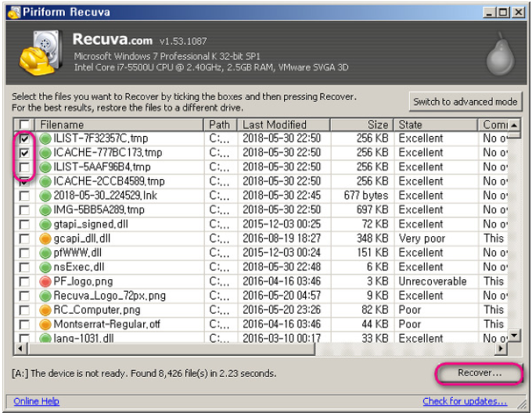The width and height of the screenshot is (532, 416).
Task: Click the orange status dot for RC_Computer.png
Action: pyautogui.click(x=45, y=310)
